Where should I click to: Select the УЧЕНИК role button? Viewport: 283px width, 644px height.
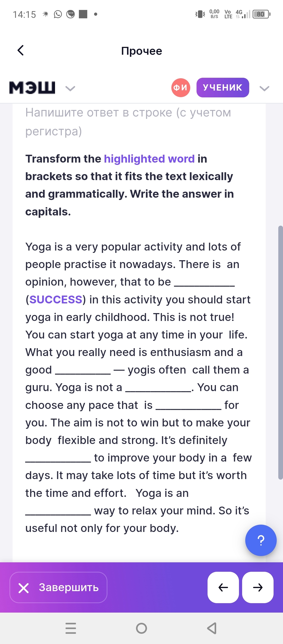coord(223,87)
